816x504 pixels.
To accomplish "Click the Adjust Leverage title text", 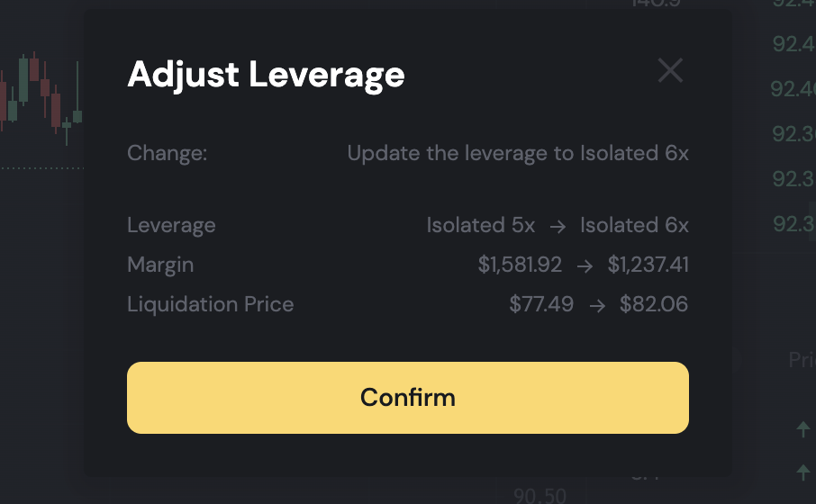I will 266,74.
